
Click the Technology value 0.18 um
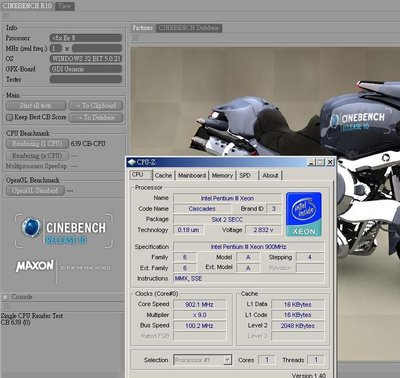tap(189, 230)
